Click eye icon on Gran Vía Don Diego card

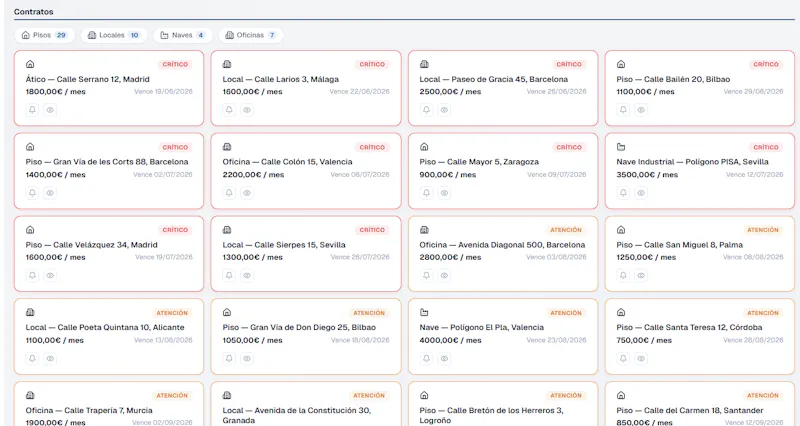coord(247,359)
